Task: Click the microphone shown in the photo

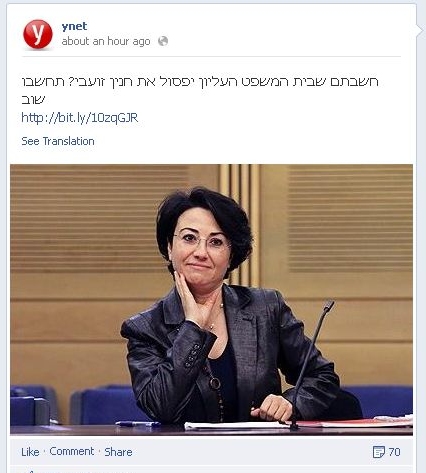Action: [311, 363]
